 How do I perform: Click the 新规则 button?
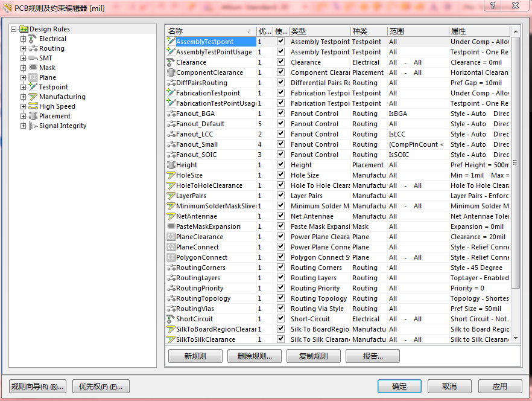[195, 356]
